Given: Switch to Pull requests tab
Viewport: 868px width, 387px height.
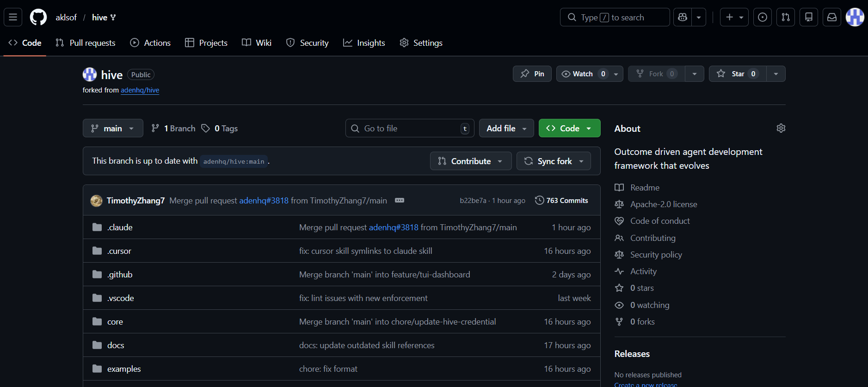Looking at the screenshot, I should tap(86, 43).
